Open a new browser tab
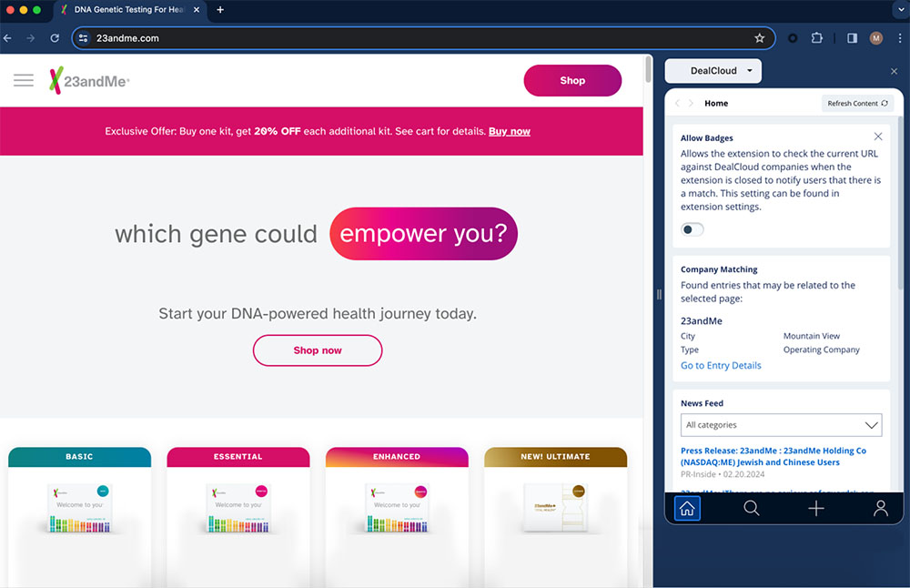The image size is (910, 588). (x=220, y=10)
